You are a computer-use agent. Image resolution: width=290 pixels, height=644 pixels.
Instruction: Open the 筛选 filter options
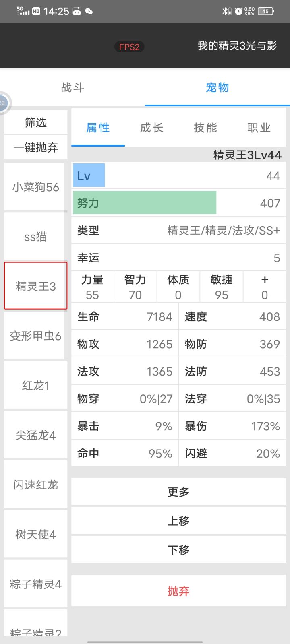(x=36, y=122)
